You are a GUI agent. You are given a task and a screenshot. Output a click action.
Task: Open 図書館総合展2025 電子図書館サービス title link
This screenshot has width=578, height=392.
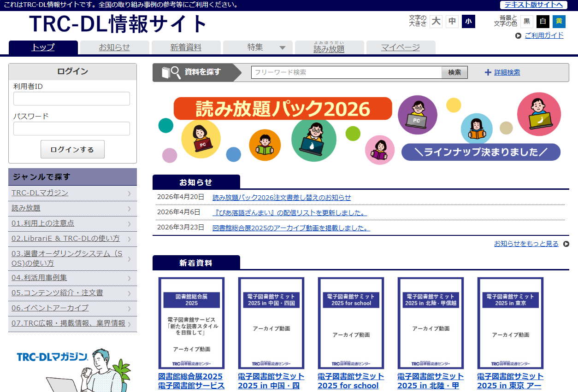[191, 381]
